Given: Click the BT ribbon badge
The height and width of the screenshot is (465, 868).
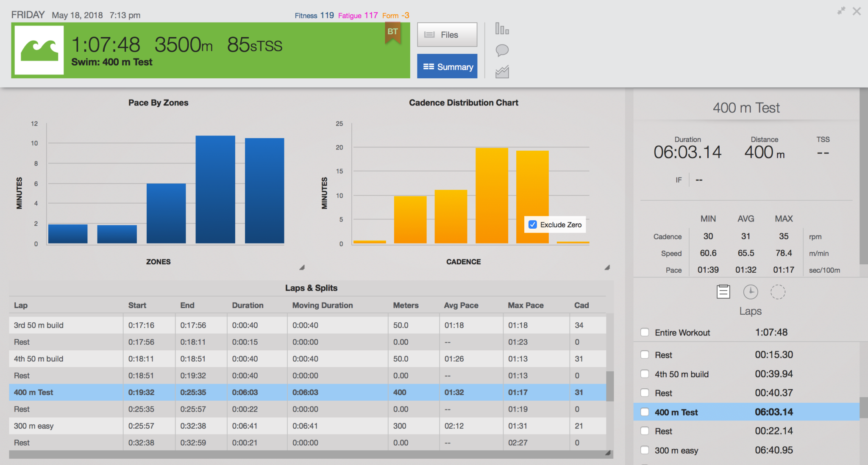Looking at the screenshot, I should coord(392,32).
